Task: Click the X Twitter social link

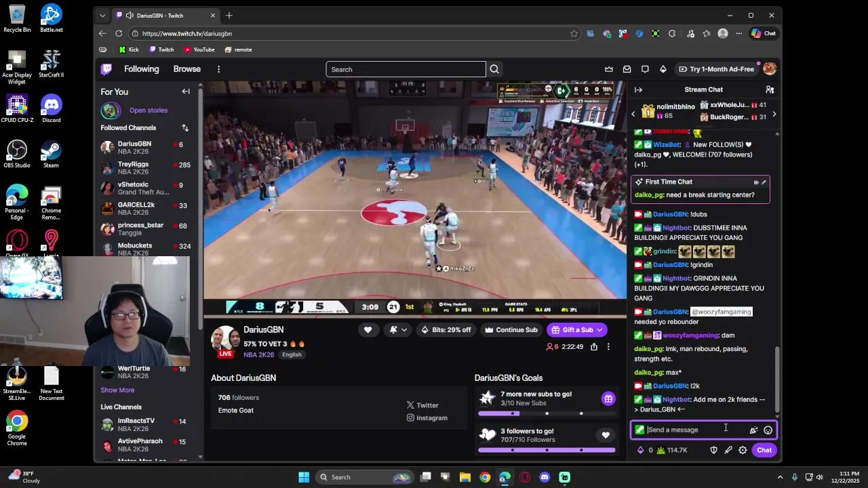Action: [422, 405]
